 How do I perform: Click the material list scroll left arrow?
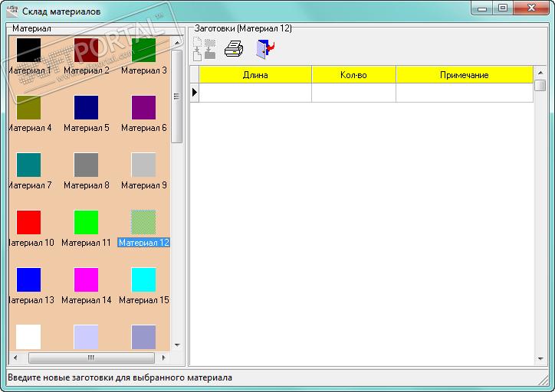(x=15, y=358)
